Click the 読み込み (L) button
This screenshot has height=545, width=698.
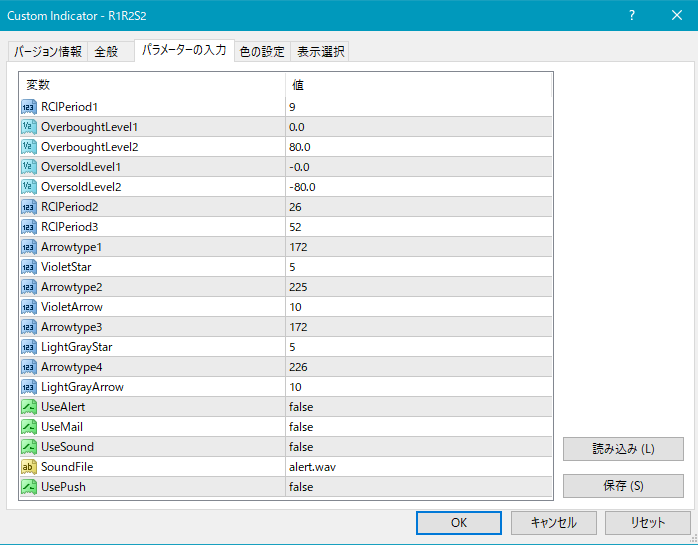pos(623,449)
